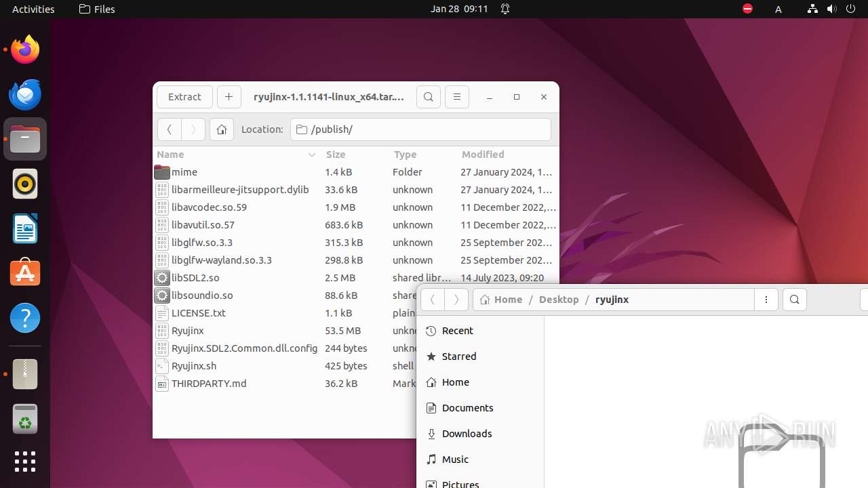Open the clock and calendar in the top bar
The height and width of the screenshot is (488, 868).
click(459, 9)
